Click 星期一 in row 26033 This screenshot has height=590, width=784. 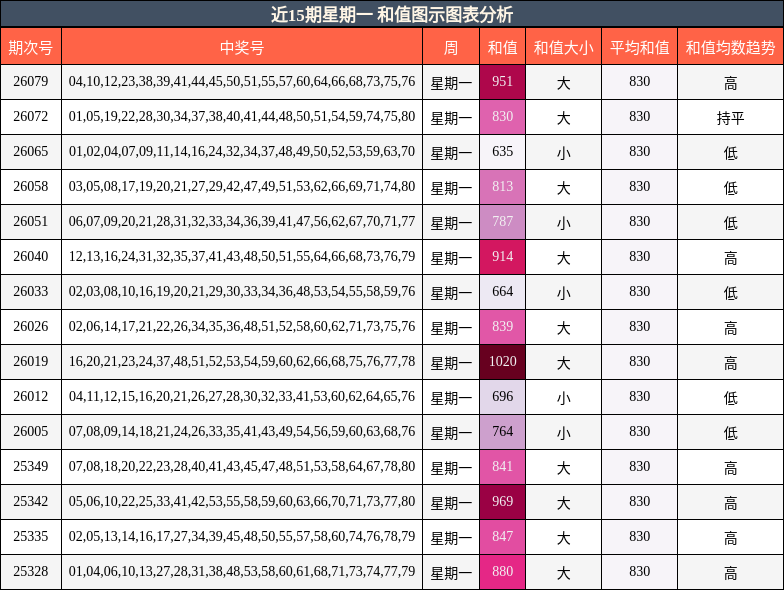451,293
